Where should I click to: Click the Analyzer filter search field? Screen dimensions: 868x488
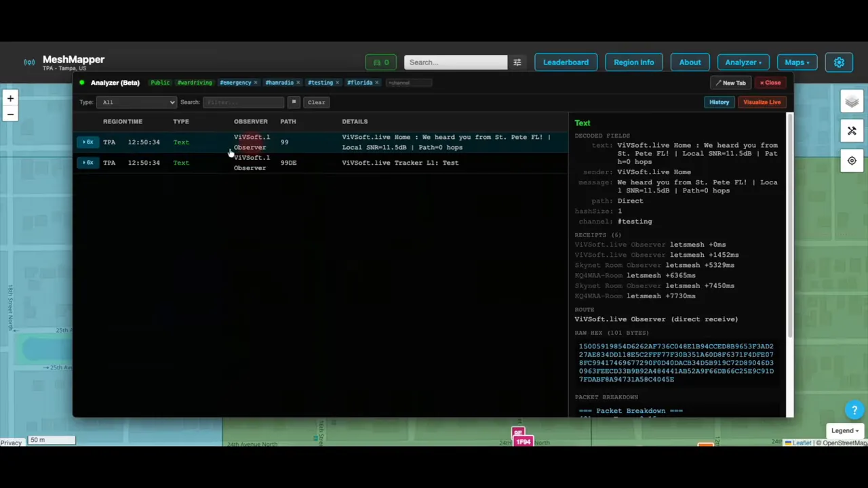pyautogui.click(x=243, y=102)
